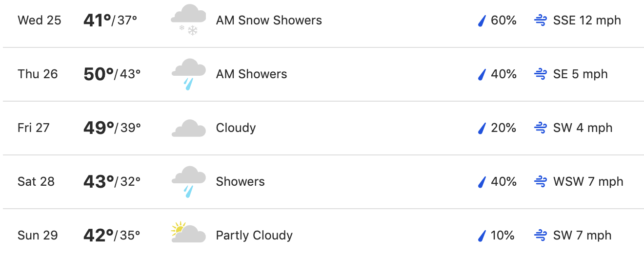Click the wind icon beside SSE 12 mph
The height and width of the screenshot is (261, 644).
point(540,21)
